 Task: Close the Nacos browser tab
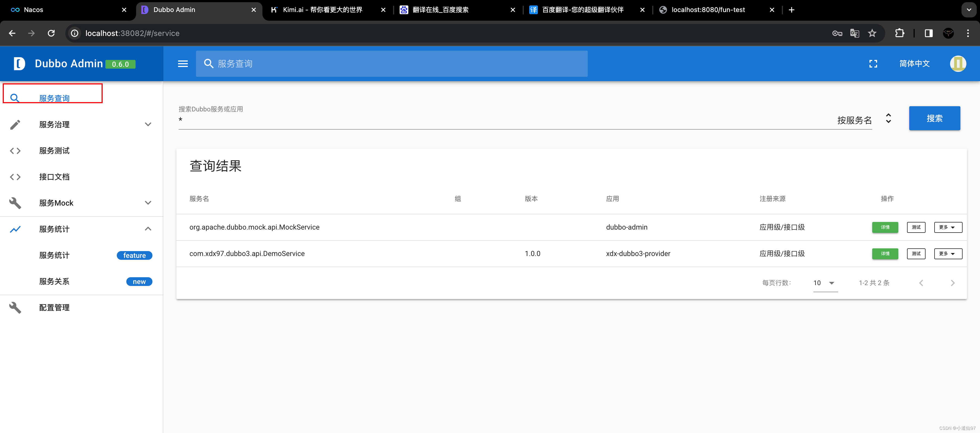[x=124, y=10]
